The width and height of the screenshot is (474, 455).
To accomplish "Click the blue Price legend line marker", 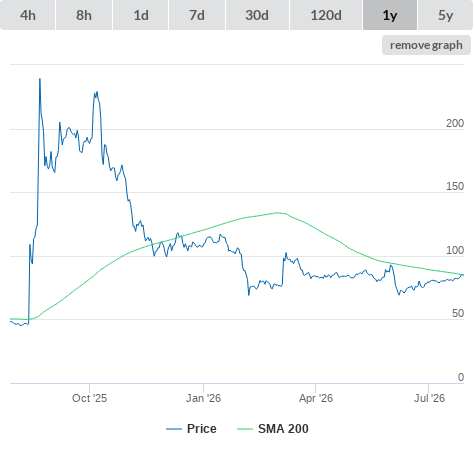I will 174,429.
